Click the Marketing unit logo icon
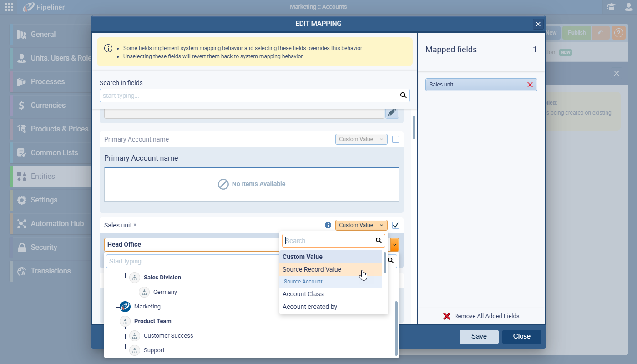Viewport: 637px width, 364px height. point(125,307)
